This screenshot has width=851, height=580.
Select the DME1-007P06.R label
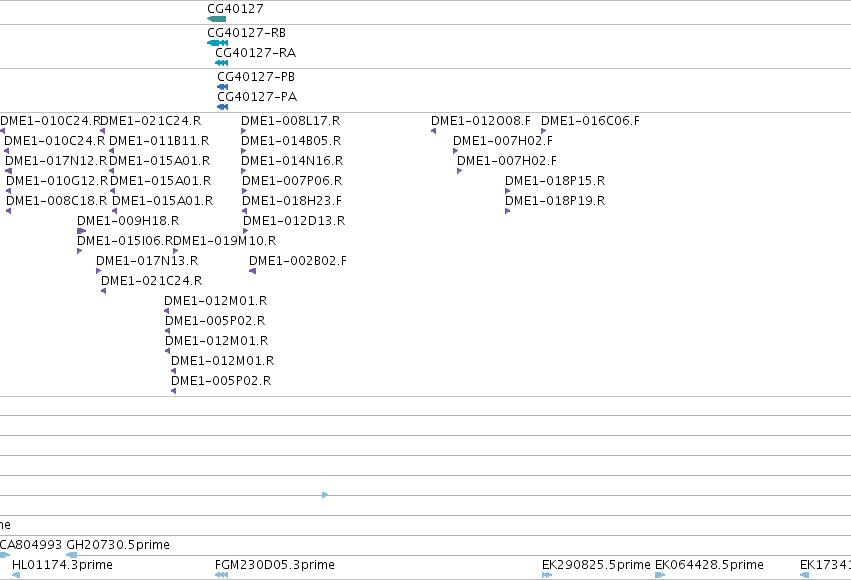tap(292, 181)
